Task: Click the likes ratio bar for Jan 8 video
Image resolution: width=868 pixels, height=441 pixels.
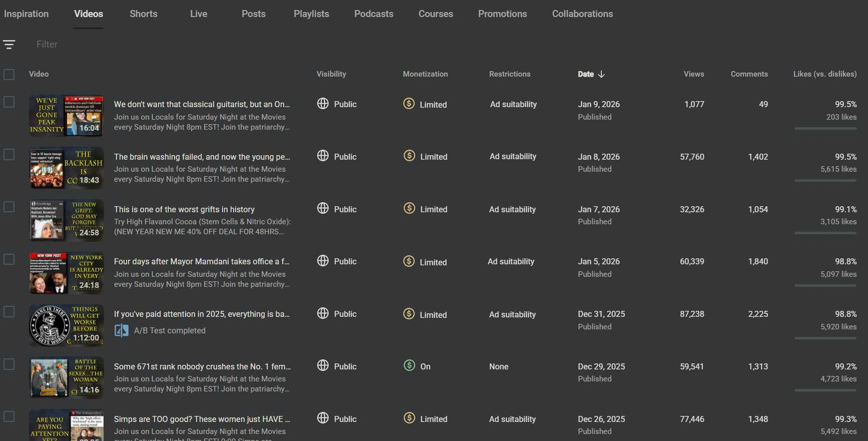Action: 825,181
